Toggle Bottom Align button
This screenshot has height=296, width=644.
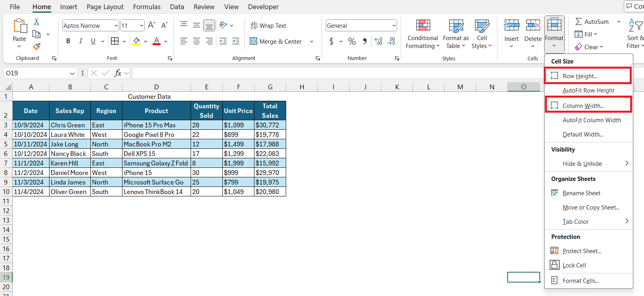click(x=209, y=25)
